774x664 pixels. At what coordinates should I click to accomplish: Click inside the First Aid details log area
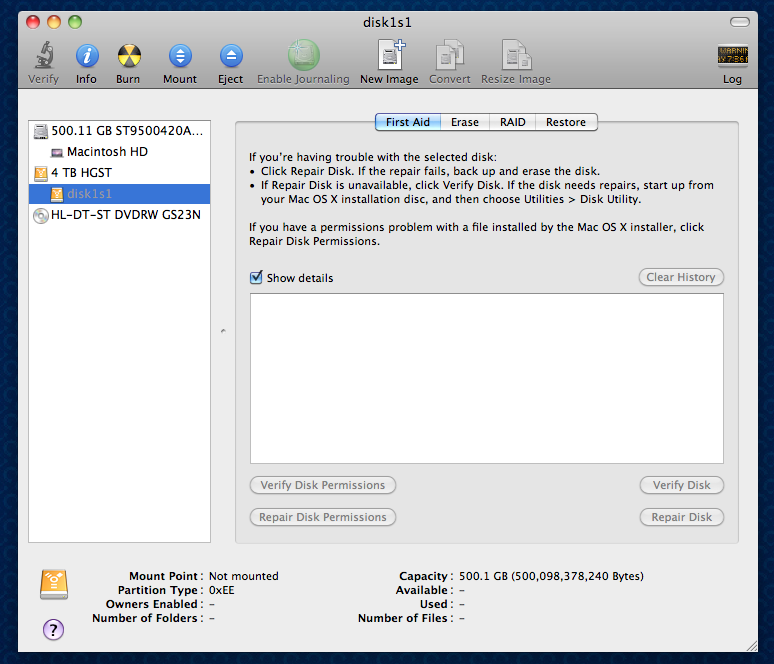pyautogui.click(x=487, y=379)
